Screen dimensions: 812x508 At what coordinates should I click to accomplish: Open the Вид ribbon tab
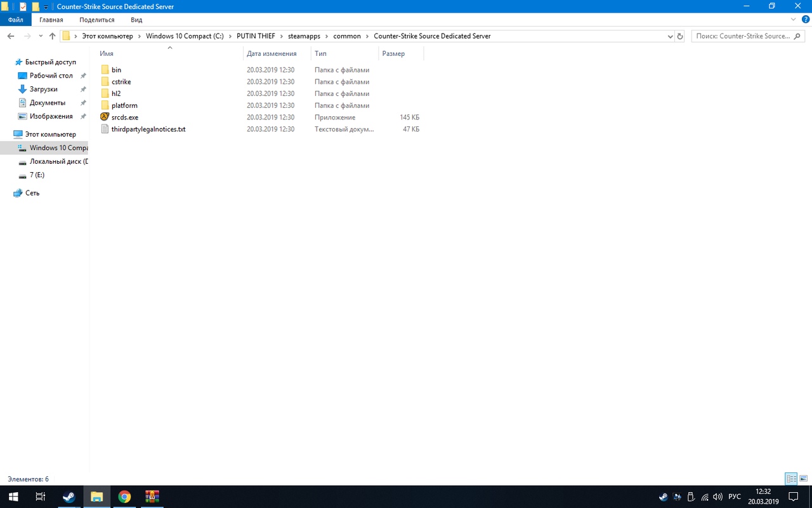pyautogui.click(x=136, y=20)
